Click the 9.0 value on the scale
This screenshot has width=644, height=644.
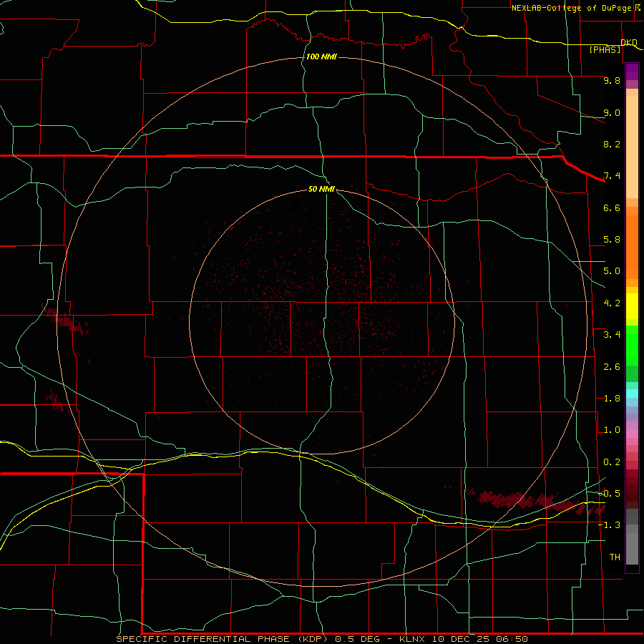click(612, 112)
